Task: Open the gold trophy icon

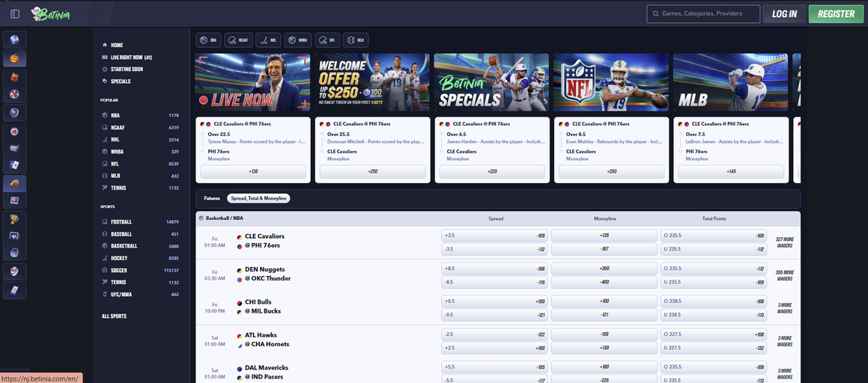Action: [x=14, y=219]
